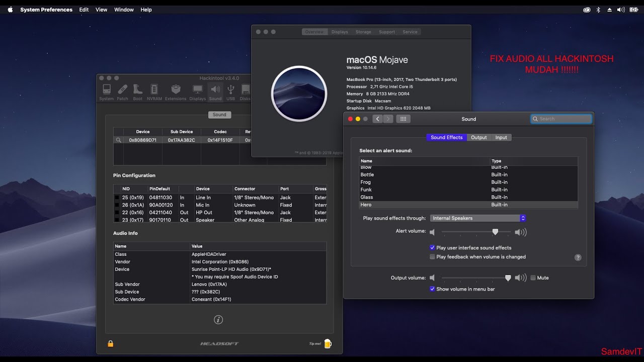Open the Support tab in About This Mac
The image size is (644, 362).
click(x=387, y=32)
